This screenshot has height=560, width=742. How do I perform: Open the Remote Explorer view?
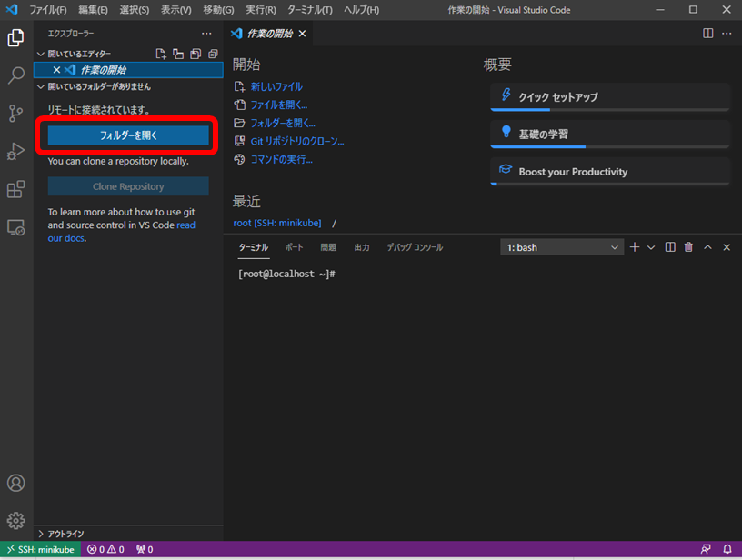coord(15,227)
